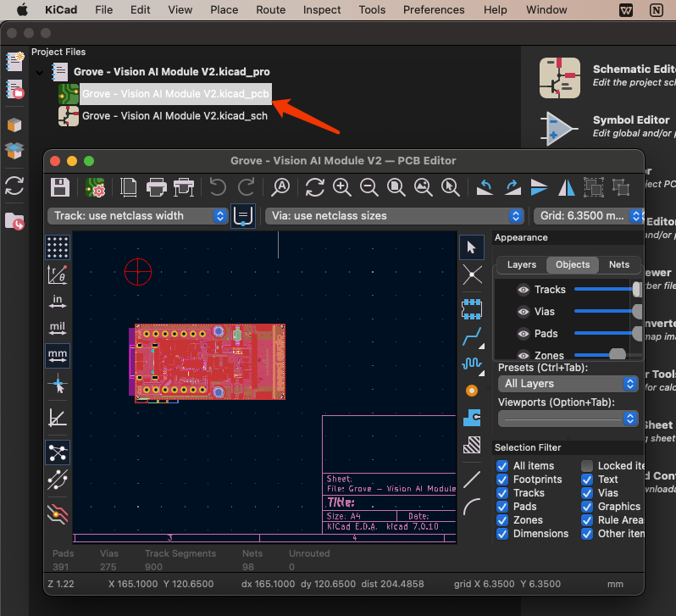Switch units to mils
Screen dimensions: 676x616
click(58, 328)
